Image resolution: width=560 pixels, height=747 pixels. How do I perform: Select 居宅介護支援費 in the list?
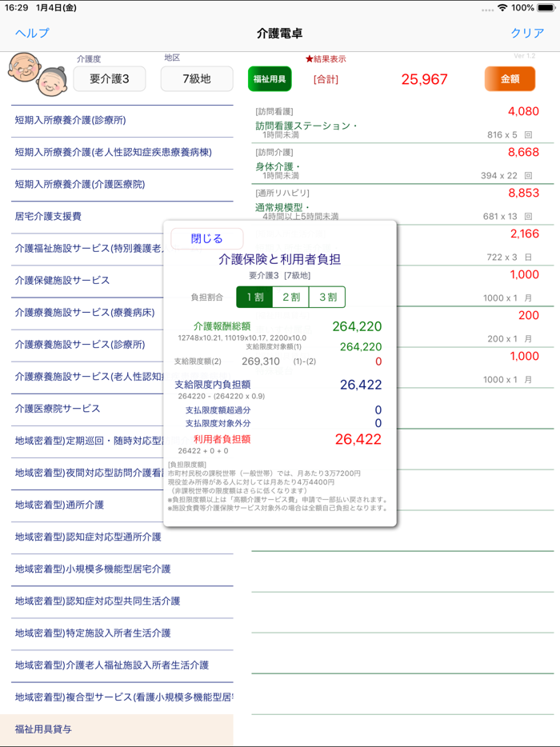coord(122,216)
